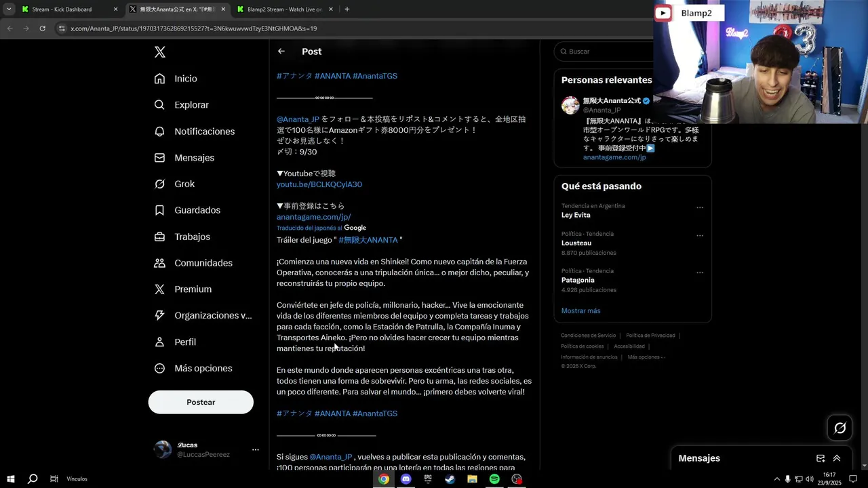Screen dimensions: 868x488
Task: Open Discord from the taskbar
Action: coord(406,479)
